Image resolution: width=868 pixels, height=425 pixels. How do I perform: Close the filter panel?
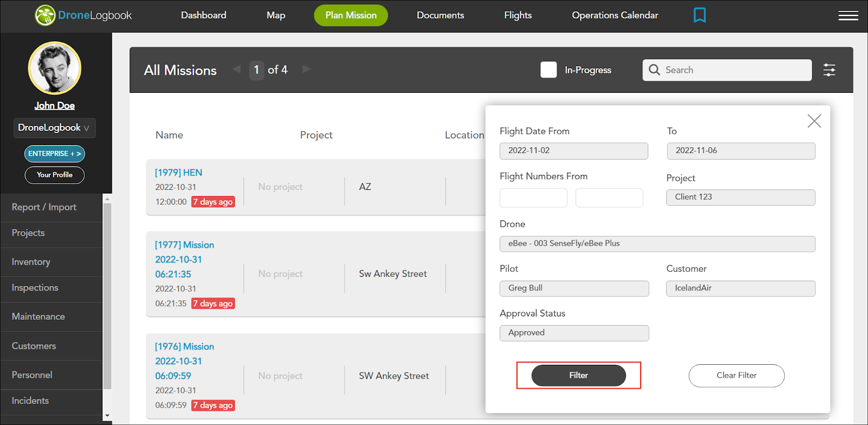pos(814,120)
